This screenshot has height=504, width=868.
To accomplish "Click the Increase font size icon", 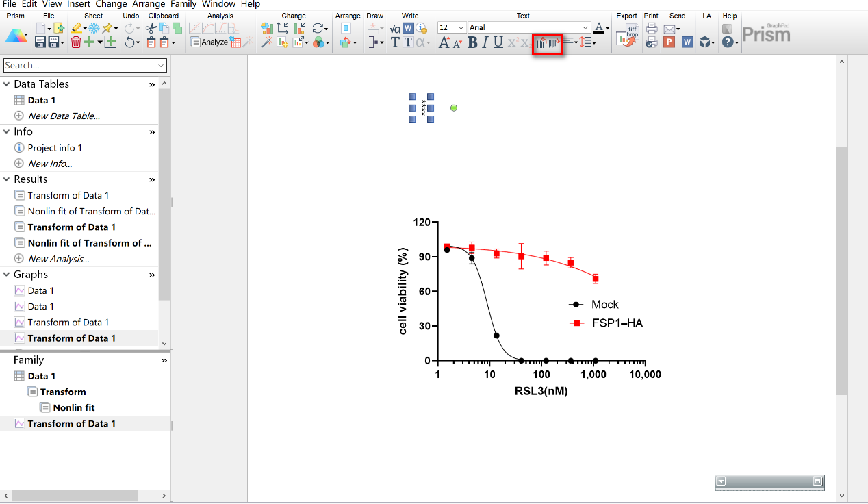I will coord(444,42).
